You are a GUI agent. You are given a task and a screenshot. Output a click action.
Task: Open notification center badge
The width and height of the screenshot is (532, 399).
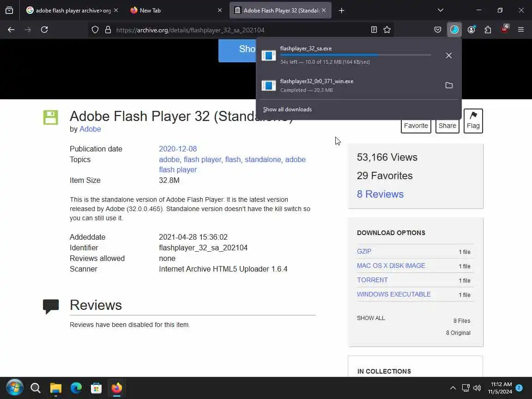pos(519,388)
